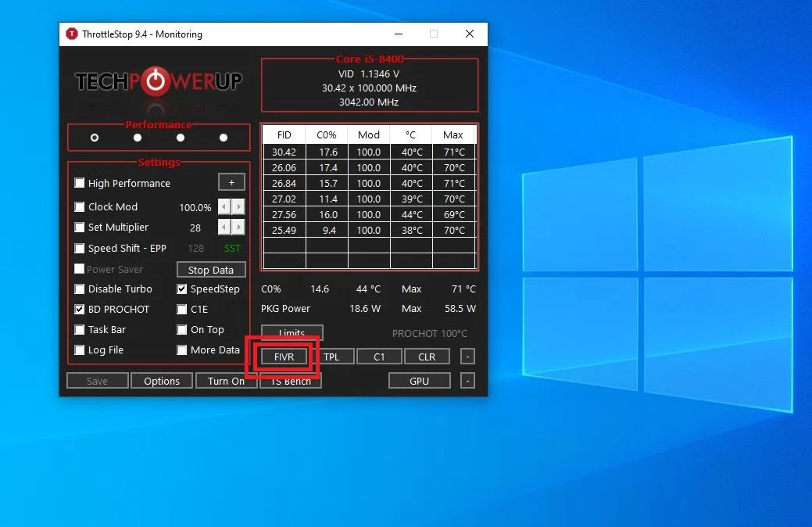This screenshot has width=812, height=527.
Task: Click the FID column header
Action: 284,134
